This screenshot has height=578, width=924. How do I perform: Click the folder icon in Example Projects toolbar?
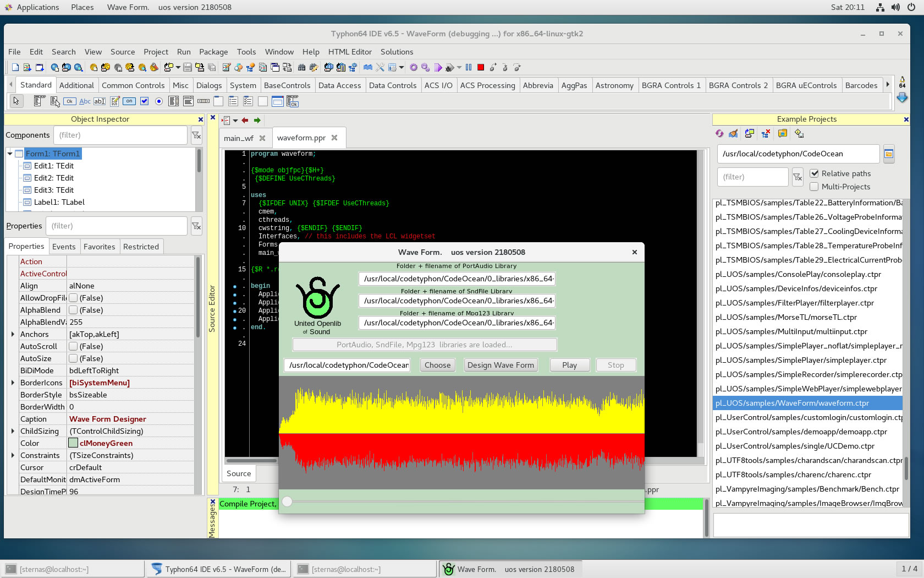[x=783, y=133]
